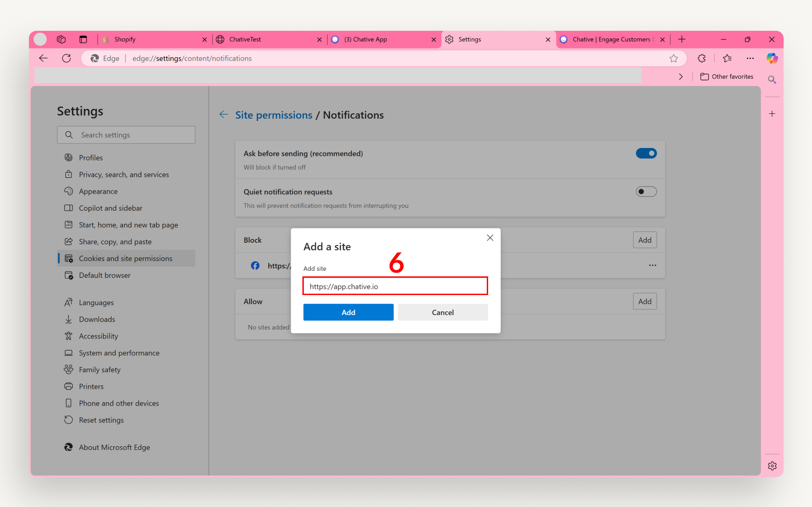The image size is (812, 507).
Task: Expand the favorites bar chevron
Action: [680, 76]
